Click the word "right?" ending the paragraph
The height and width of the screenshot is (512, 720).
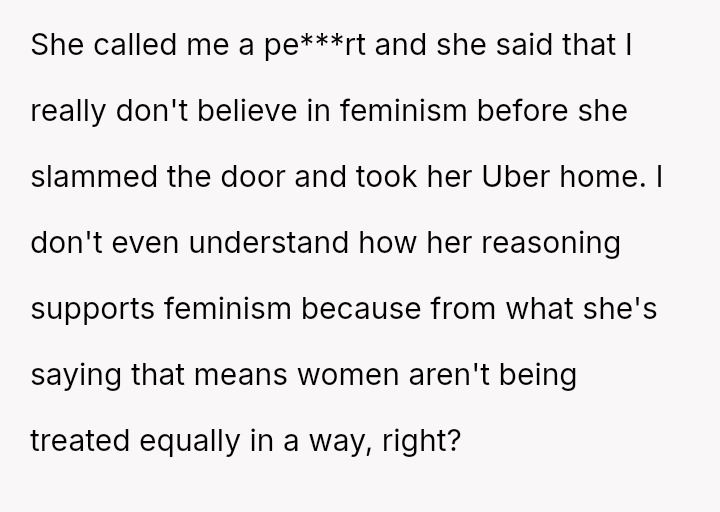[421, 442]
